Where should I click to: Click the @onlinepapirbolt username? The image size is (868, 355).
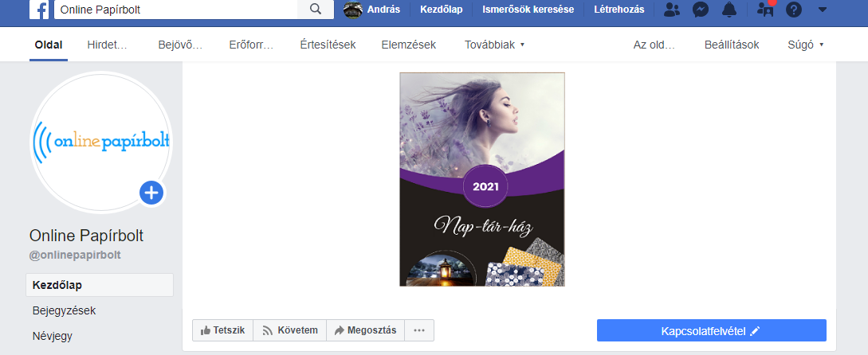(x=75, y=256)
